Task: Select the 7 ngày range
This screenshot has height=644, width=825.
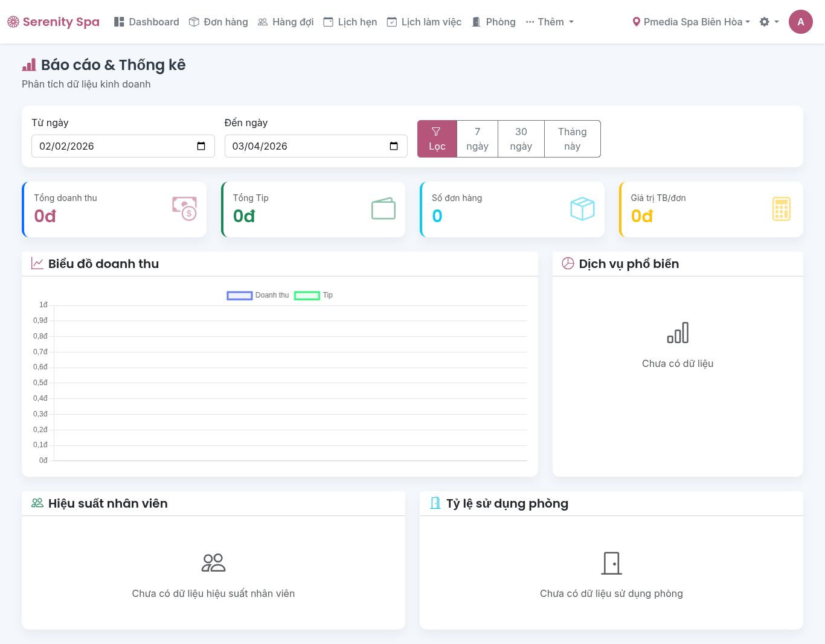Action: pyautogui.click(x=477, y=139)
